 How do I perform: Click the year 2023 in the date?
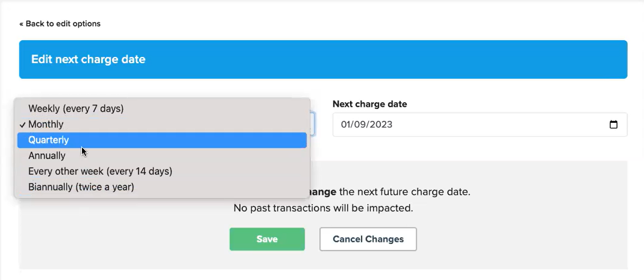(381, 125)
